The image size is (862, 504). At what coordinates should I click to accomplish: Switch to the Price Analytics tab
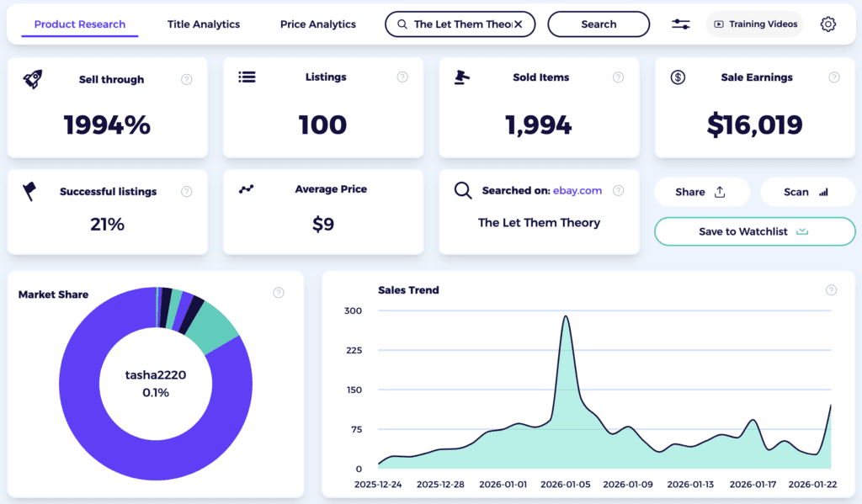[x=317, y=24]
